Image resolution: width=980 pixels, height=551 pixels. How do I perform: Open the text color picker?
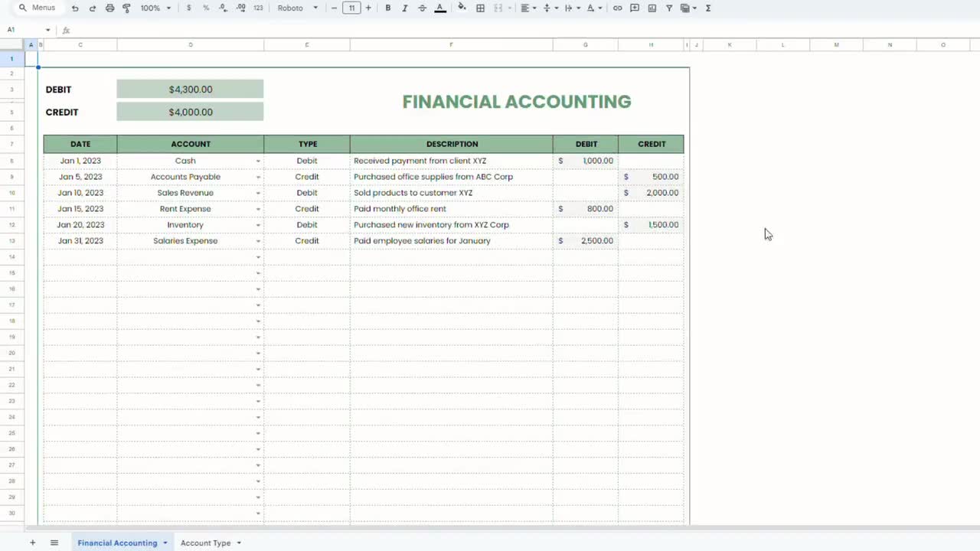point(439,8)
